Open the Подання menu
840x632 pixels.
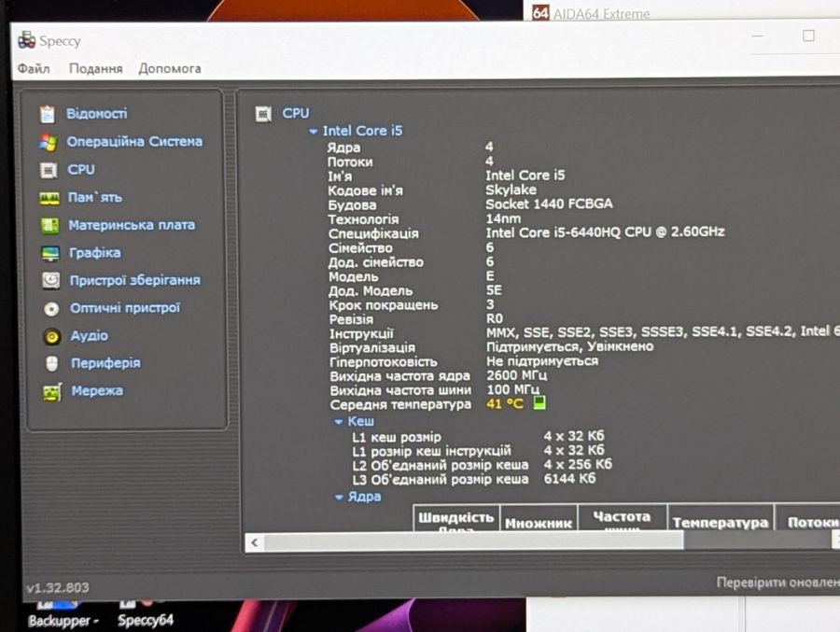pos(95,68)
